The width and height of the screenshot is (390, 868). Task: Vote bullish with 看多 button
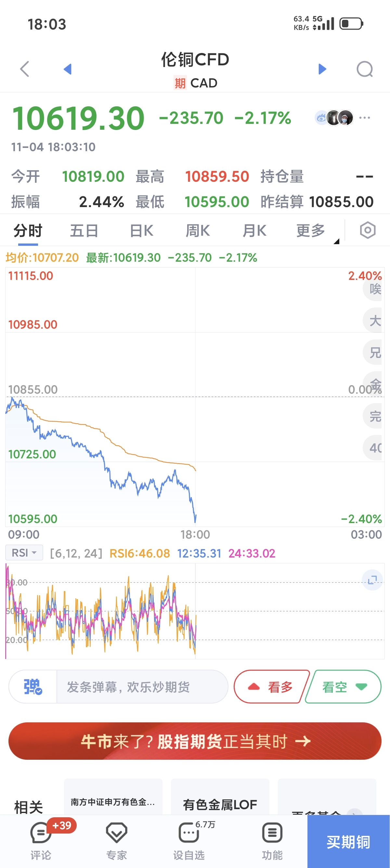coord(271,687)
